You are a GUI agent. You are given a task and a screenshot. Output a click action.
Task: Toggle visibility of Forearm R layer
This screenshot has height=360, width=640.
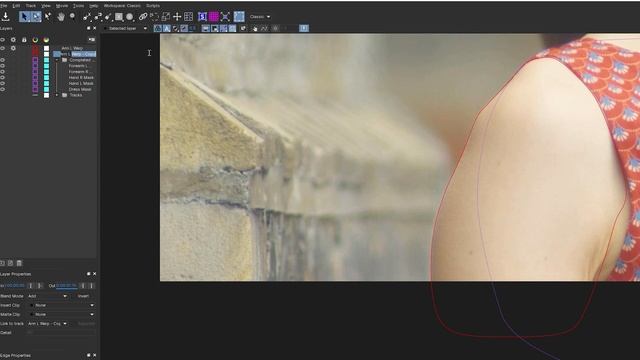pos(2,71)
